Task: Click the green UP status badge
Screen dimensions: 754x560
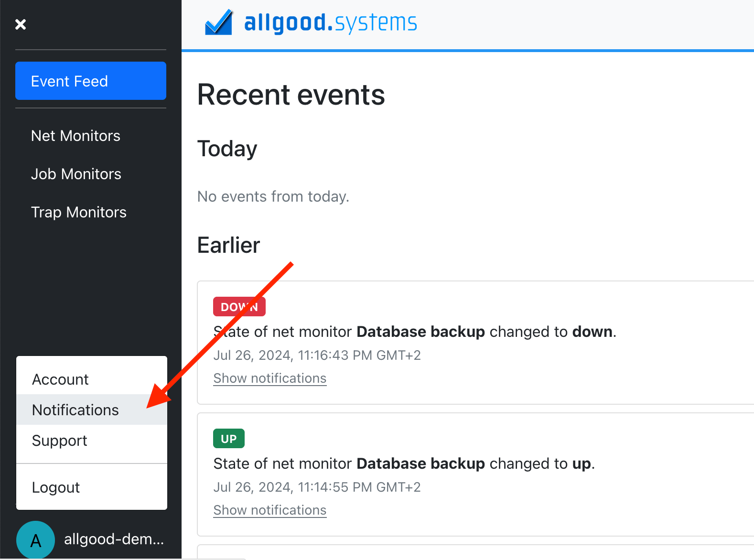Action: tap(228, 438)
